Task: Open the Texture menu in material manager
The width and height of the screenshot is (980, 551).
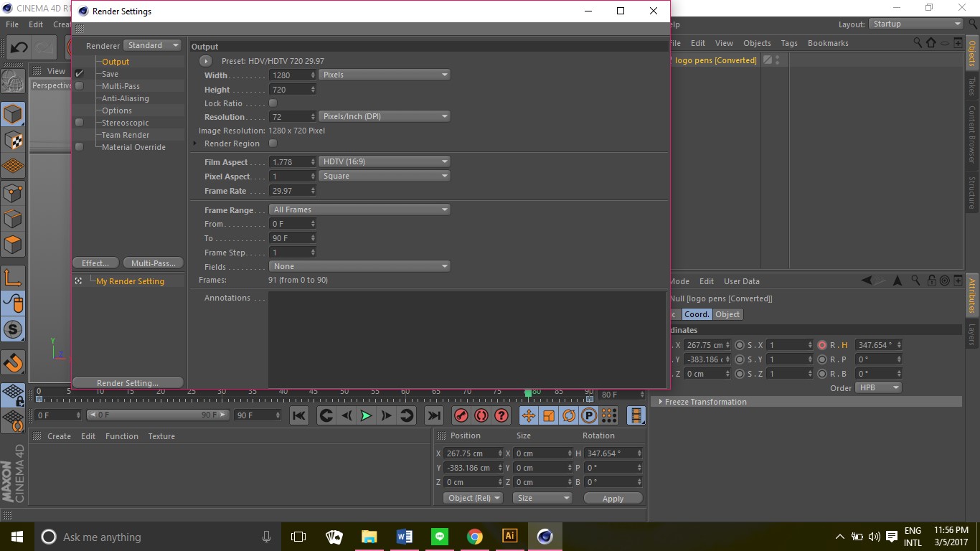Action: (161, 436)
